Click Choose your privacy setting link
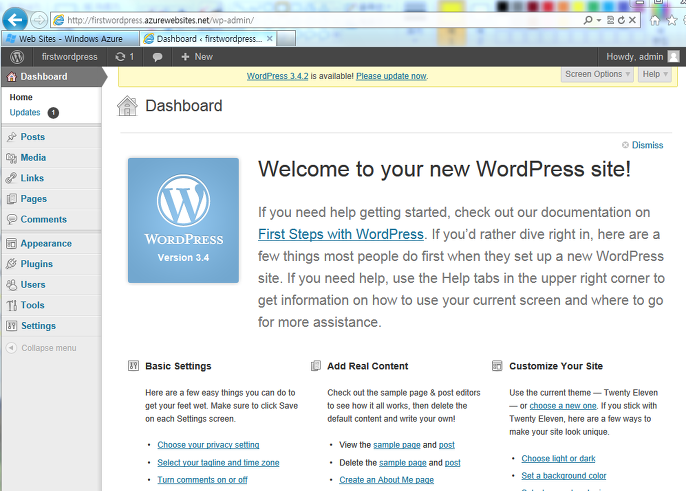The height and width of the screenshot is (491, 686). (x=208, y=445)
